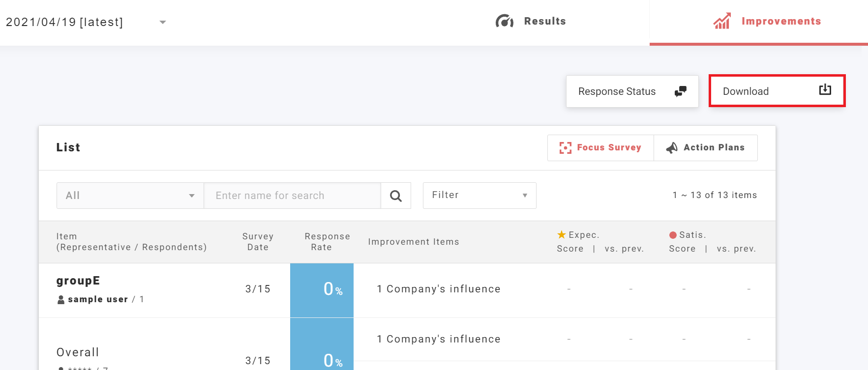Open the groupE item row
The height and width of the screenshot is (370, 868).
pyautogui.click(x=78, y=281)
